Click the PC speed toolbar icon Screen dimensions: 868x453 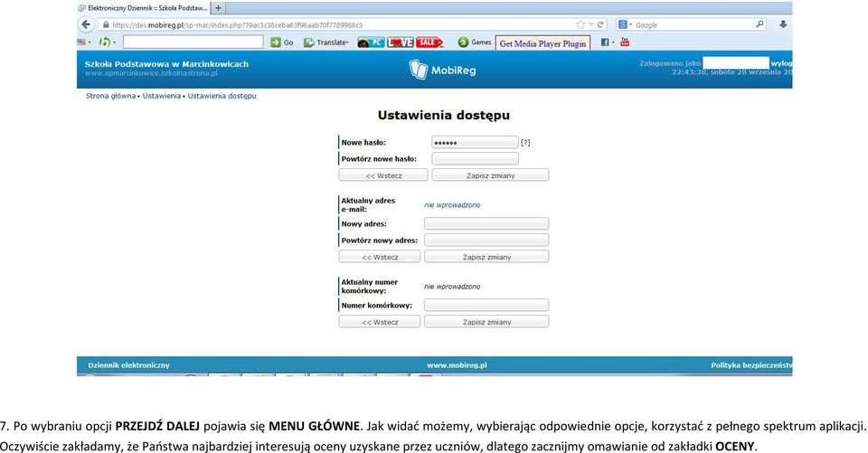371,42
